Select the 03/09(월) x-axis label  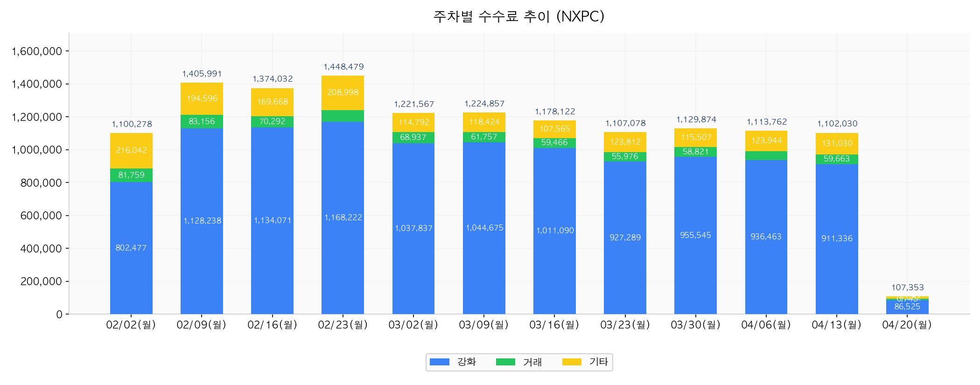(484, 325)
